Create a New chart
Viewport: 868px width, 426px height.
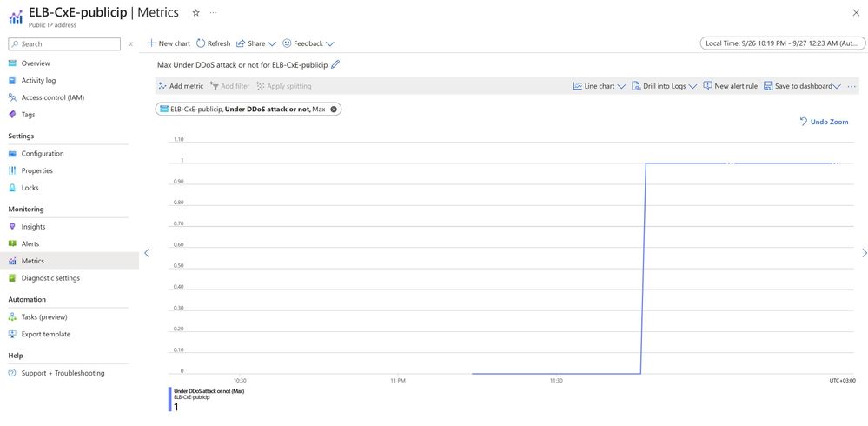pyautogui.click(x=169, y=43)
